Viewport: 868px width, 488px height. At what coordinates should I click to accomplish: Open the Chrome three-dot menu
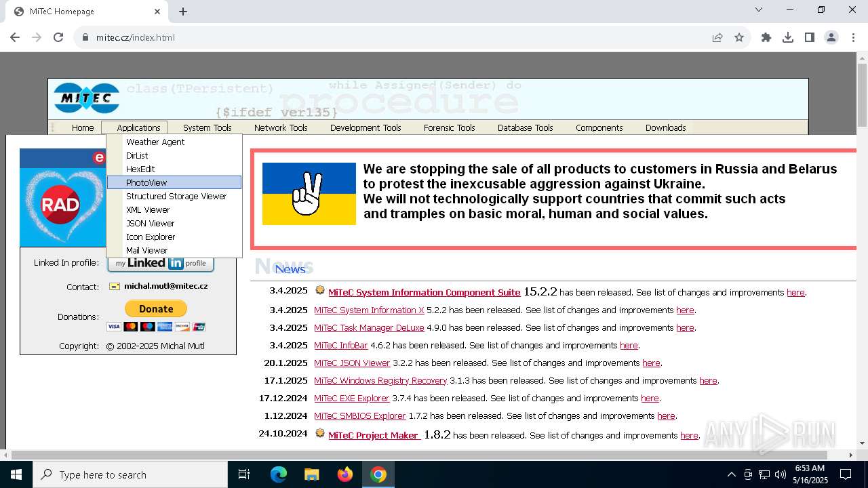[x=852, y=37]
